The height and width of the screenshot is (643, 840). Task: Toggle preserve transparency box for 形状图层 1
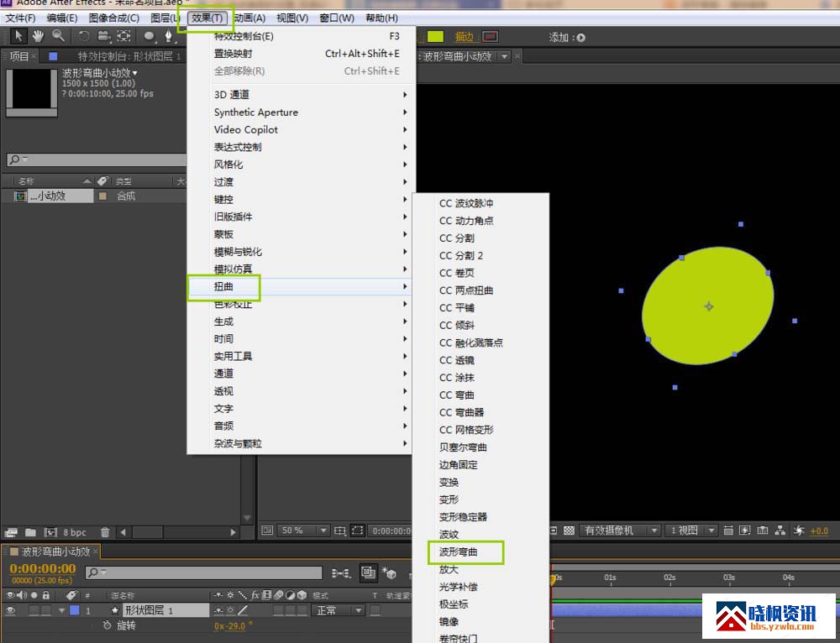[375, 610]
